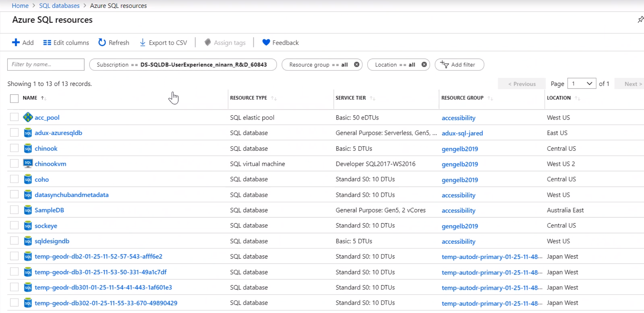644x313 pixels.
Task: Pin the blade with the pin icon
Action: pyautogui.click(x=640, y=19)
